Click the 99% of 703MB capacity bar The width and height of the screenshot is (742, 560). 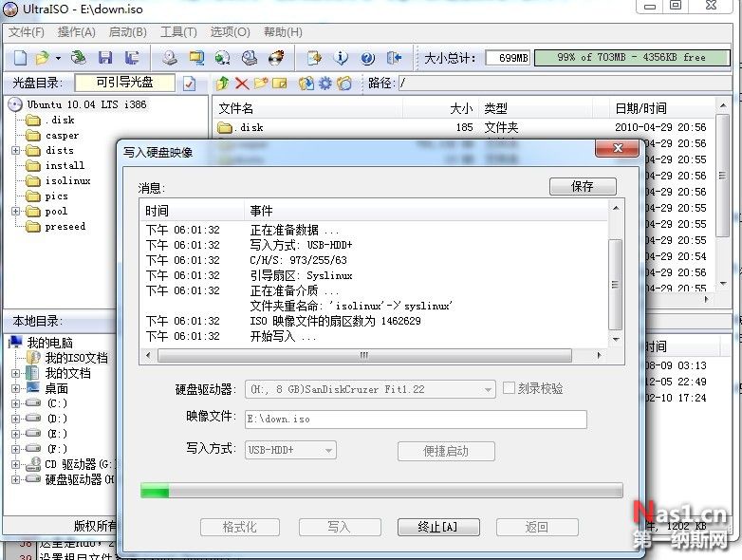click(632, 58)
